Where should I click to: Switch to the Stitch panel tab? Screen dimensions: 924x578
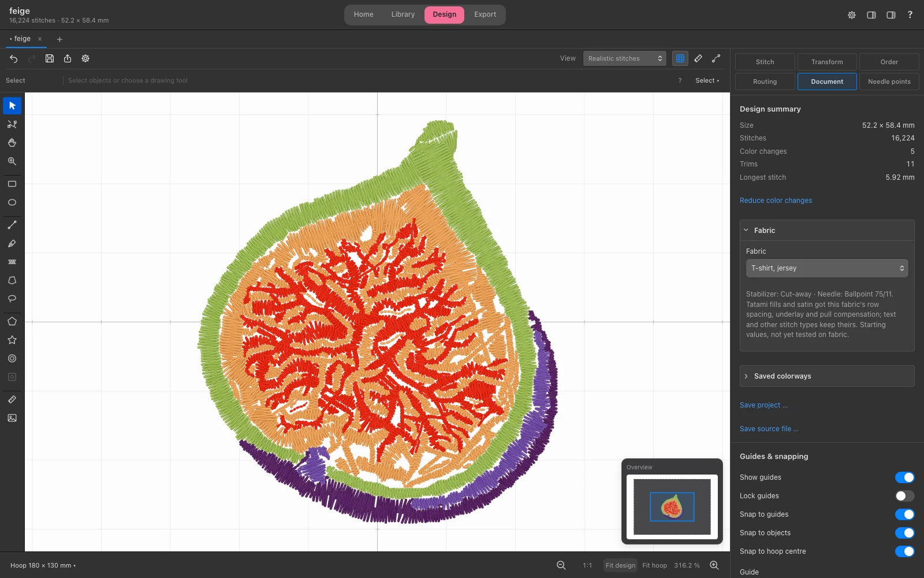coord(765,62)
